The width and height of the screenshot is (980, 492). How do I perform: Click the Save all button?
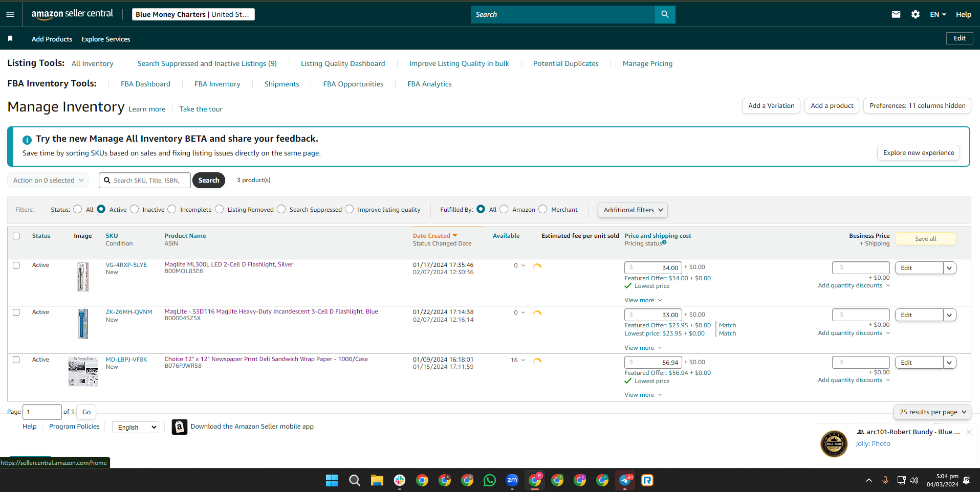pos(926,239)
